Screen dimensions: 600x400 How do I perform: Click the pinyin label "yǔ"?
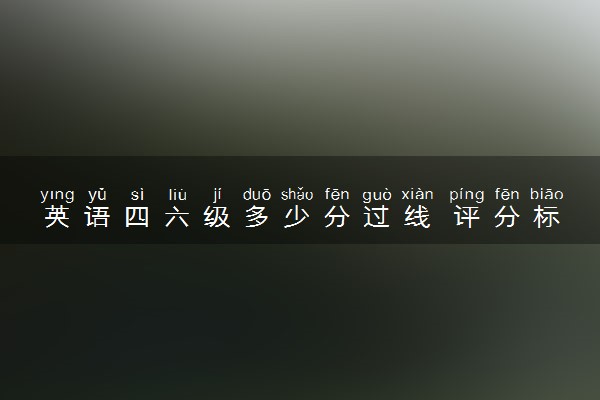pos(97,194)
